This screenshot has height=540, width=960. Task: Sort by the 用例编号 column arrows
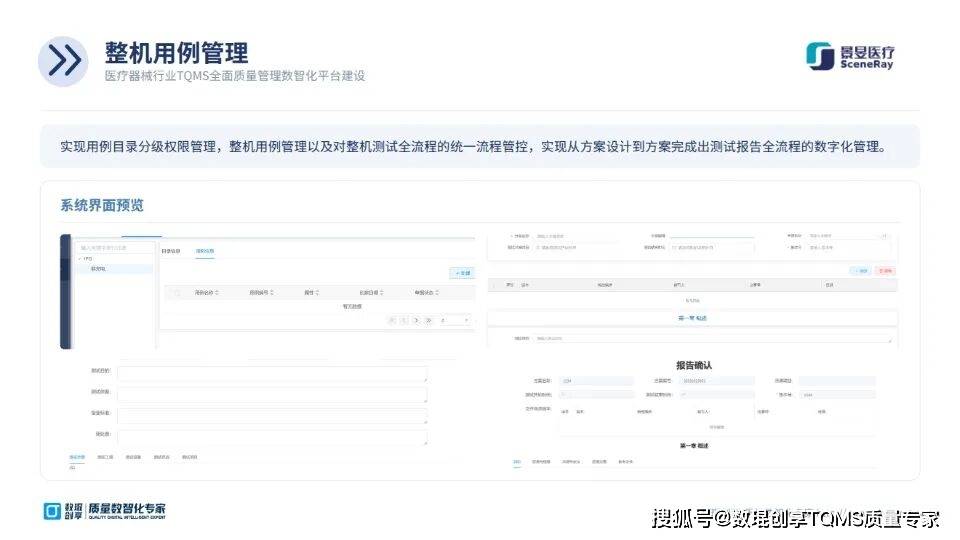point(272,293)
